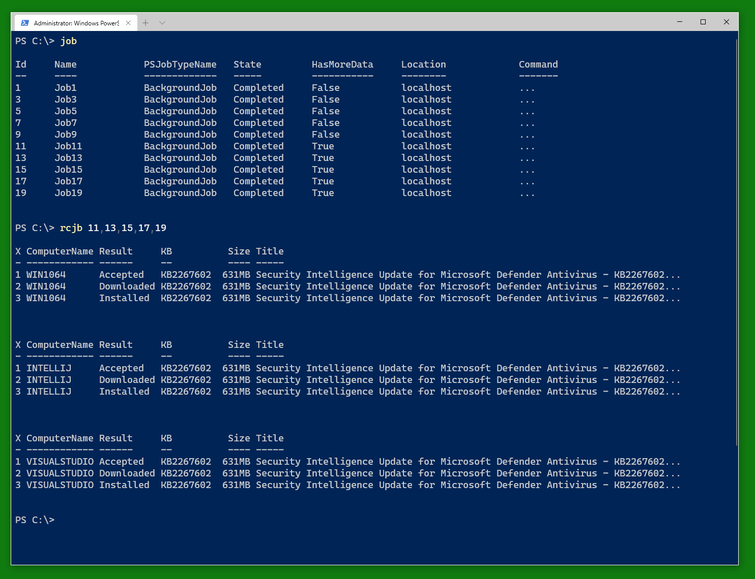Click 'Job19' in the Name column
The image size is (755, 579).
click(68, 193)
